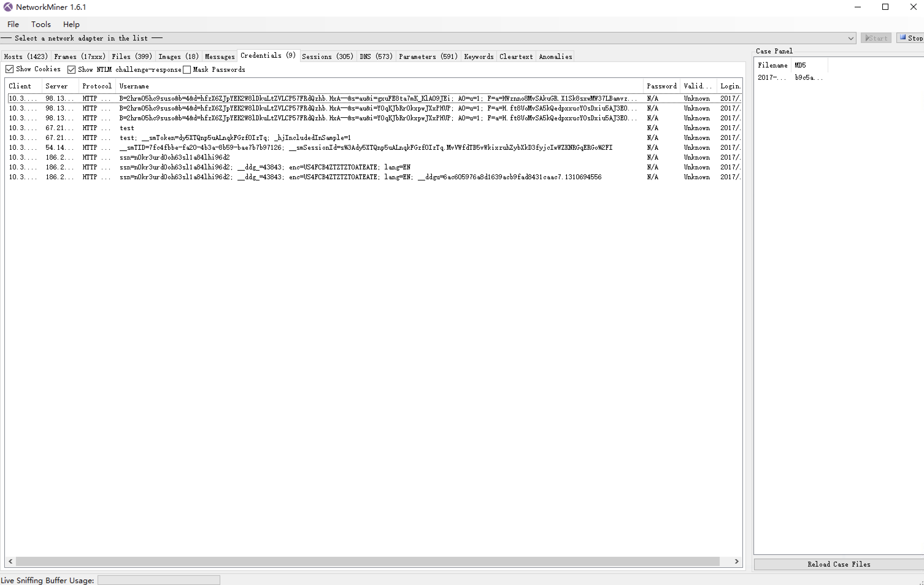Click the Keywords tab in the toolbar
Screen dimensions: 924x585
478,56
